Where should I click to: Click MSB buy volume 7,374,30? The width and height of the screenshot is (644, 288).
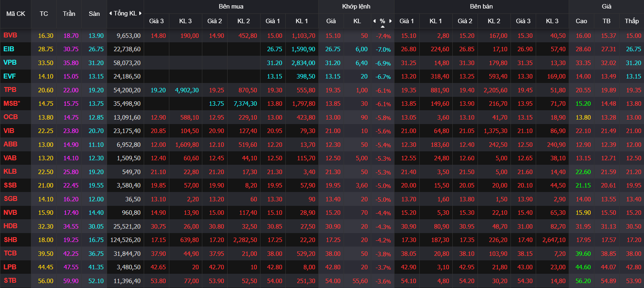[x=245, y=103]
